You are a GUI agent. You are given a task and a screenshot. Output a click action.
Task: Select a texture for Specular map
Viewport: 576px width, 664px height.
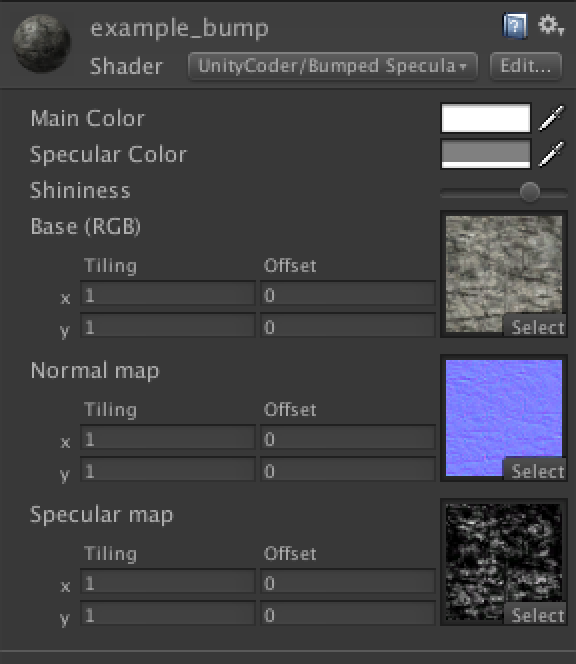click(536, 614)
